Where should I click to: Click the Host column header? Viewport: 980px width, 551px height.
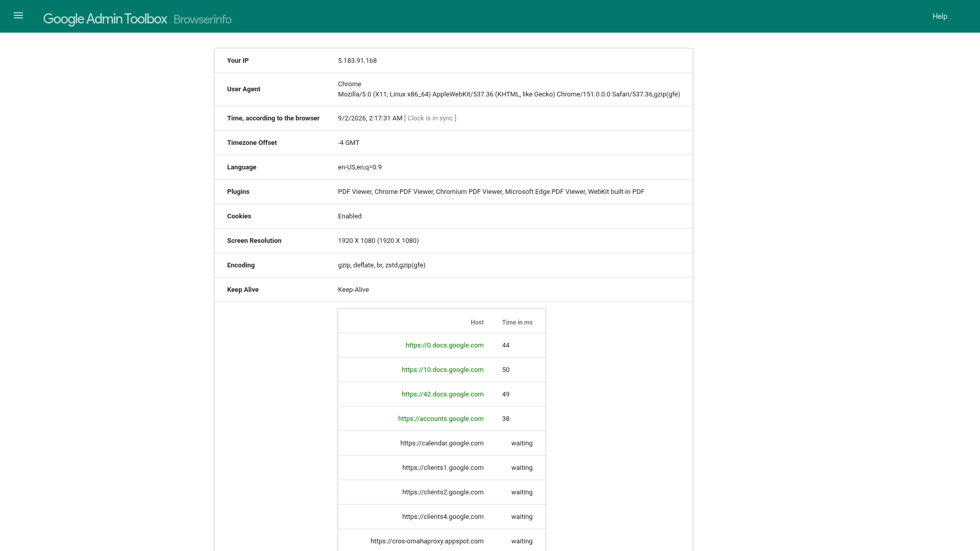[477, 322]
